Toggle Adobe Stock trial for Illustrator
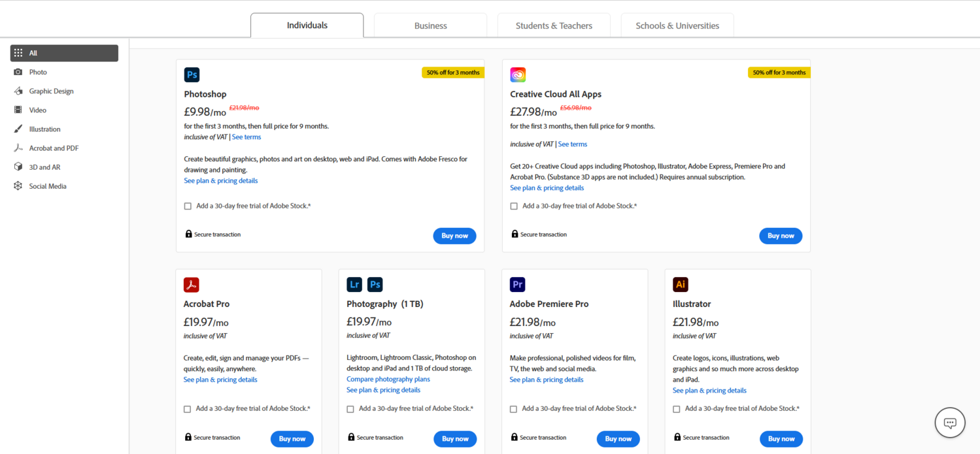This screenshot has height=454, width=980. pos(677,409)
